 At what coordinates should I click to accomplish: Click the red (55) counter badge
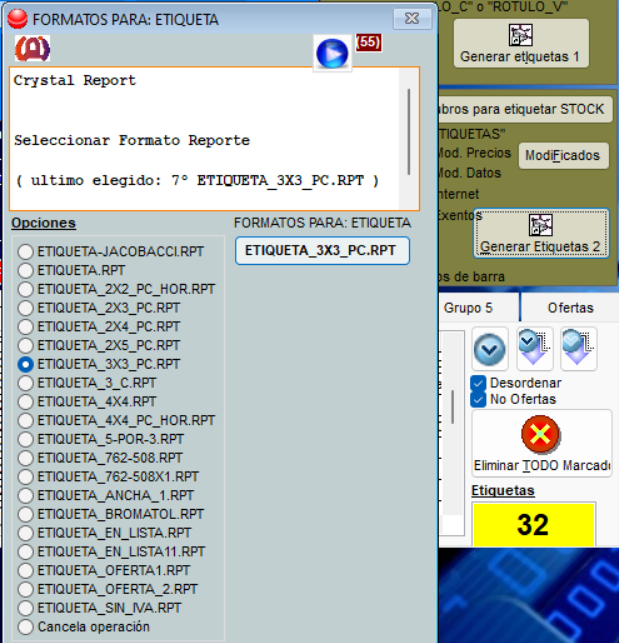point(368,42)
